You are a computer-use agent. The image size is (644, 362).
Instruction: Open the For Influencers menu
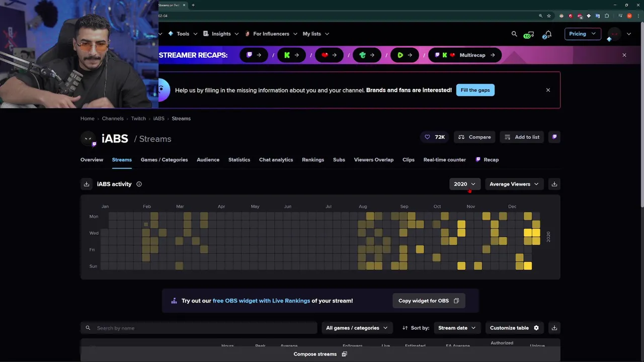click(271, 34)
